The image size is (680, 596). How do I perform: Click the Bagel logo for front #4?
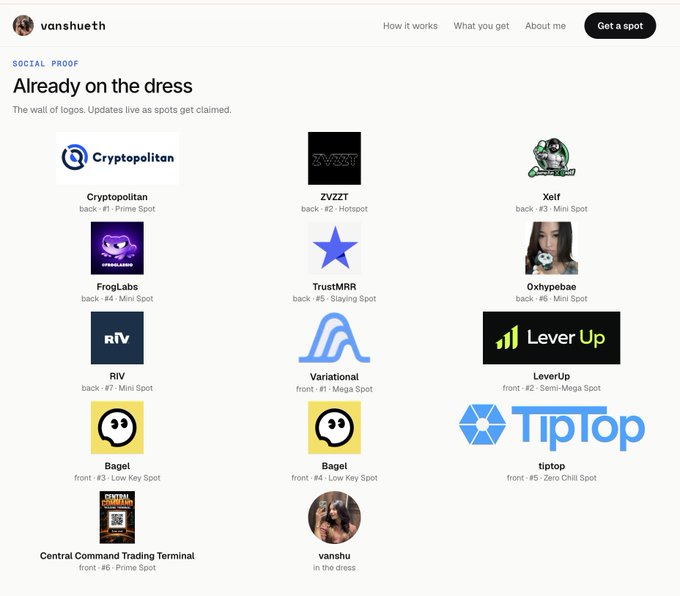tap(334, 428)
